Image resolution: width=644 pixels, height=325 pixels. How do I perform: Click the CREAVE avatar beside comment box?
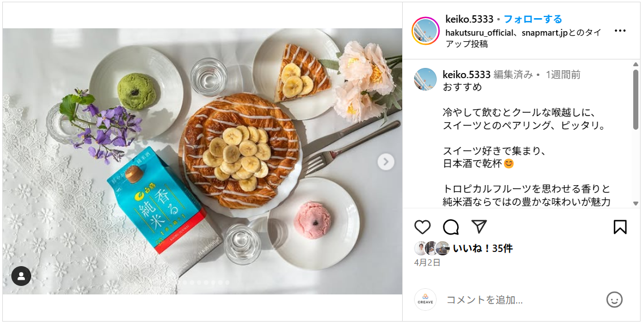coord(425,300)
